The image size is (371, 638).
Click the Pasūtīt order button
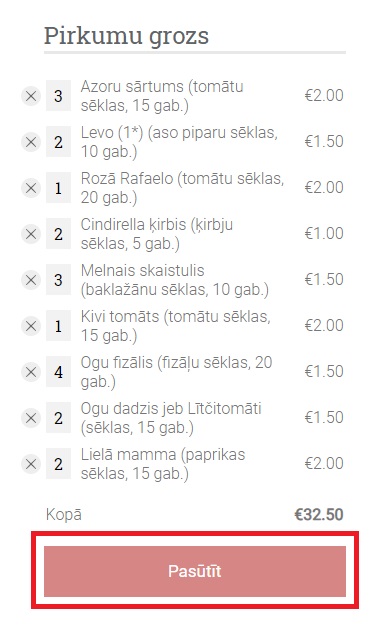tap(195, 571)
